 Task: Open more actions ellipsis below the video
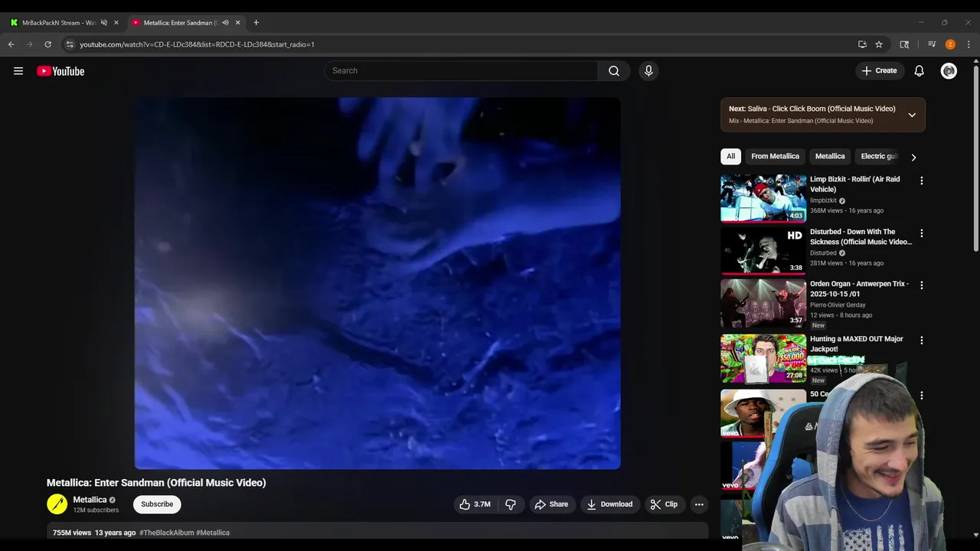click(699, 504)
